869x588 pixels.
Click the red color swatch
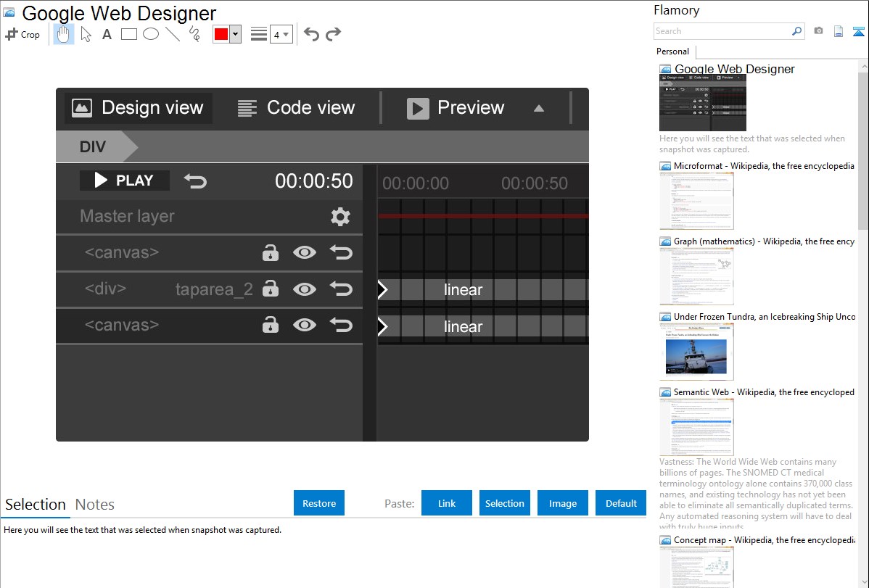coord(221,34)
